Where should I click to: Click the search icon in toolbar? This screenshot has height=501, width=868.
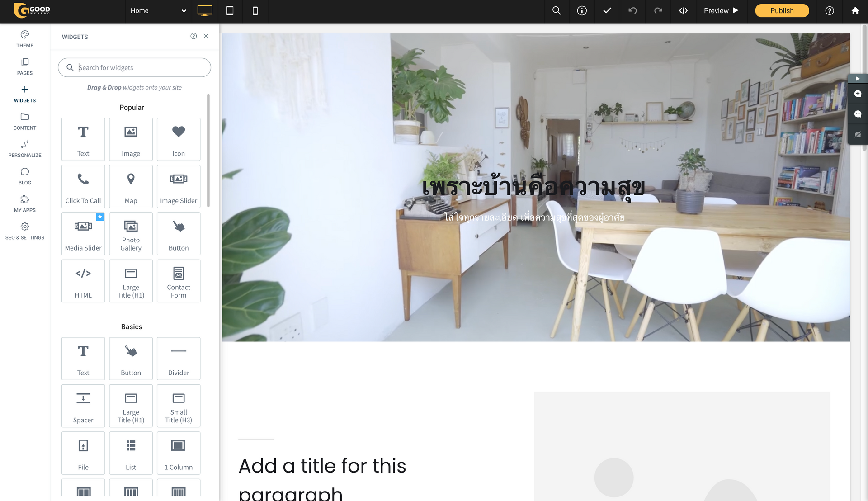(x=556, y=10)
